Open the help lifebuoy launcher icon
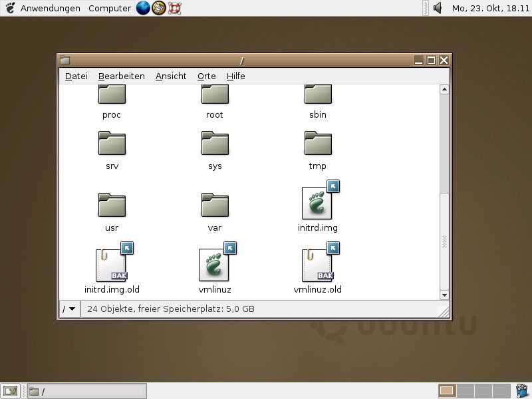Image resolution: width=532 pixels, height=399 pixels. (x=174, y=8)
